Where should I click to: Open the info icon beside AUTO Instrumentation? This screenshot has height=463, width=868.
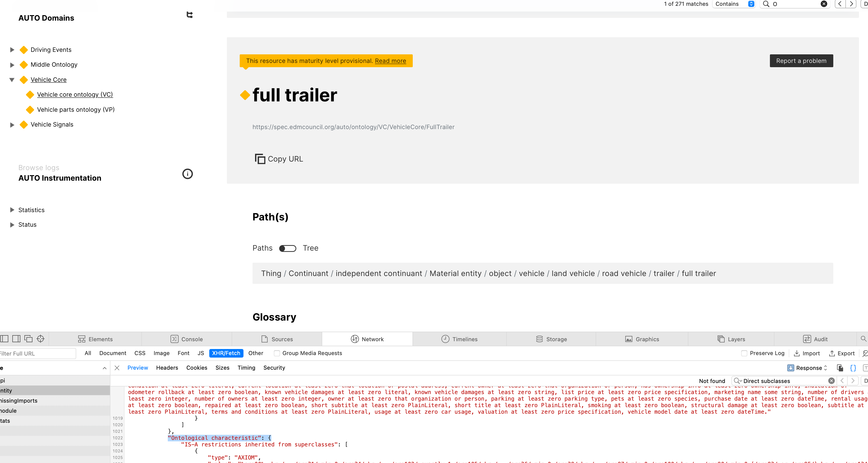pos(187,174)
